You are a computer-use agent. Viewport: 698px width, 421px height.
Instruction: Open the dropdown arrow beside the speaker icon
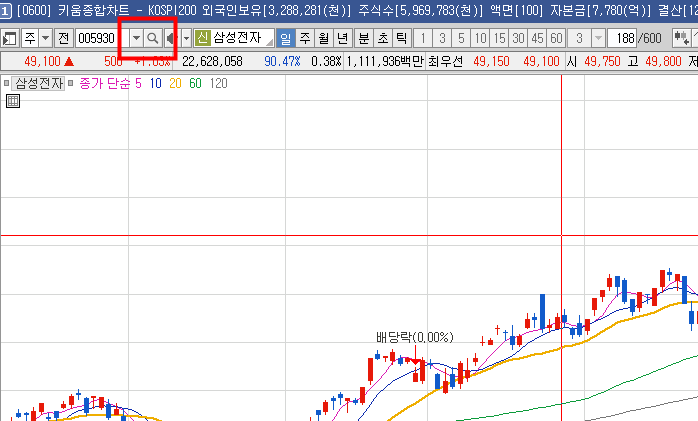pyautogui.click(x=187, y=39)
